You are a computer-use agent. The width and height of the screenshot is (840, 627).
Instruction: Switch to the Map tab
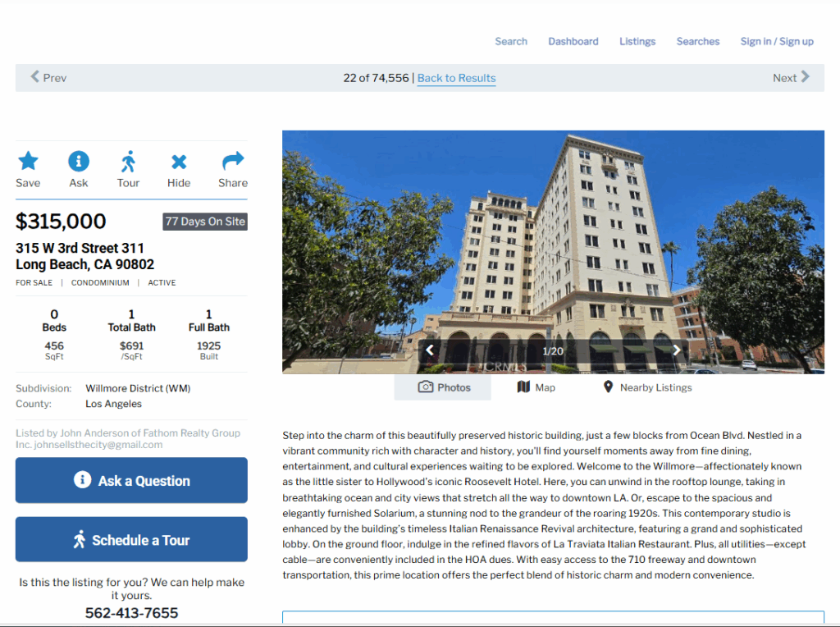pos(536,387)
